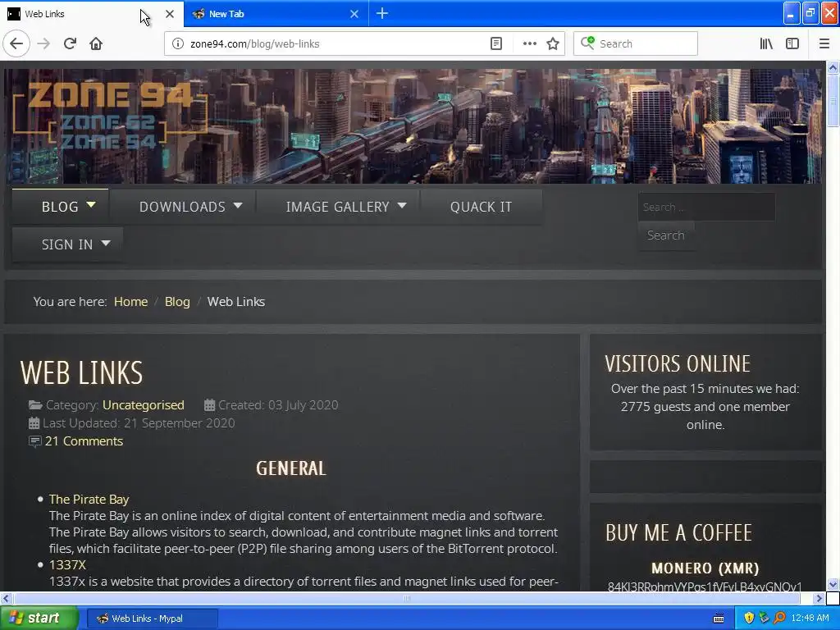Follow the Home breadcrumb link

point(130,302)
